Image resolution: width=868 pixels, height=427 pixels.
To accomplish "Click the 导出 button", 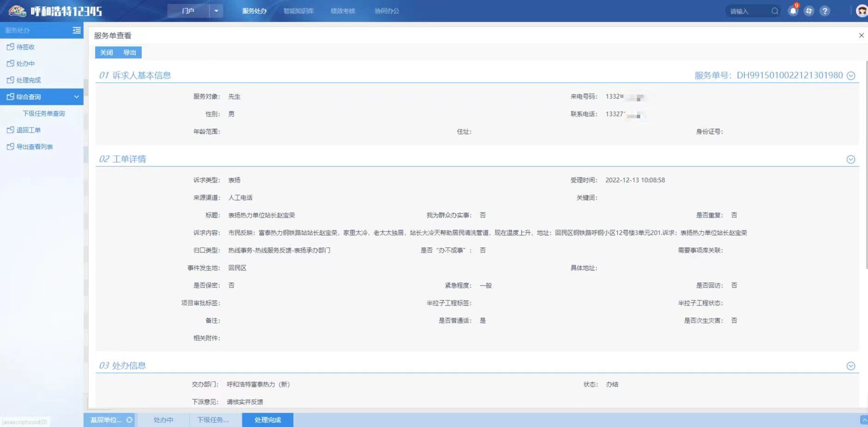I will (130, 53).
